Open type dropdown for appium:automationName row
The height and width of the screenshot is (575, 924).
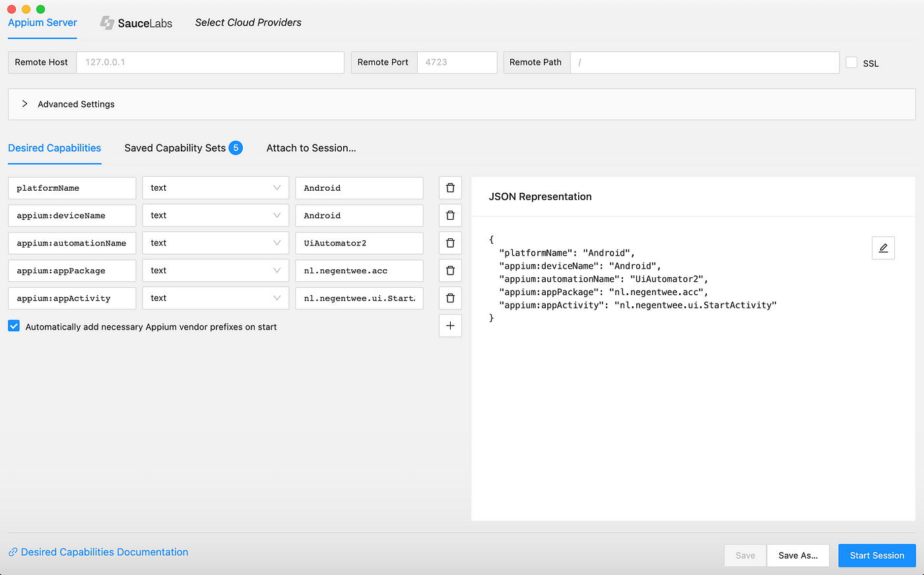coord(215,243)
